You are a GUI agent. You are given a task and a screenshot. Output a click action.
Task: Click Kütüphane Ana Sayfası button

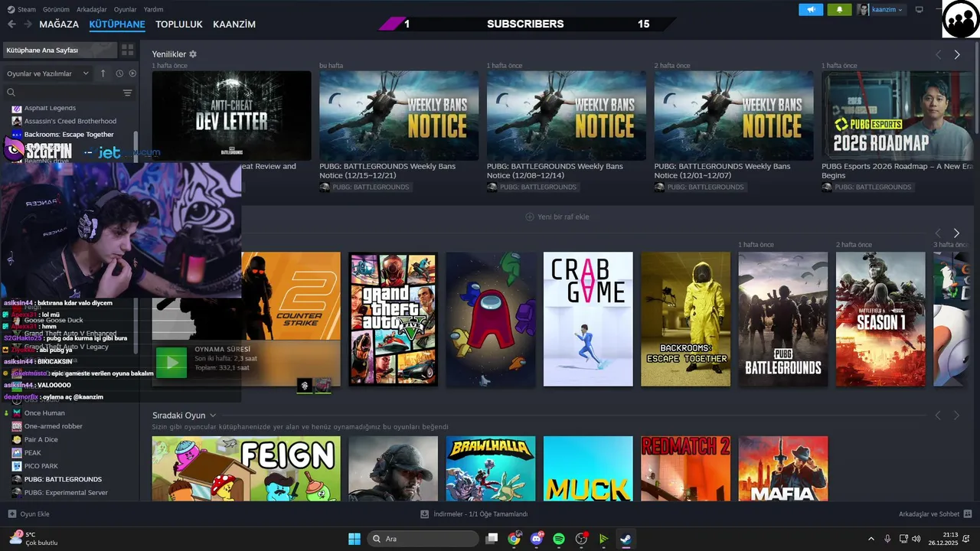(x=59, y=50)
